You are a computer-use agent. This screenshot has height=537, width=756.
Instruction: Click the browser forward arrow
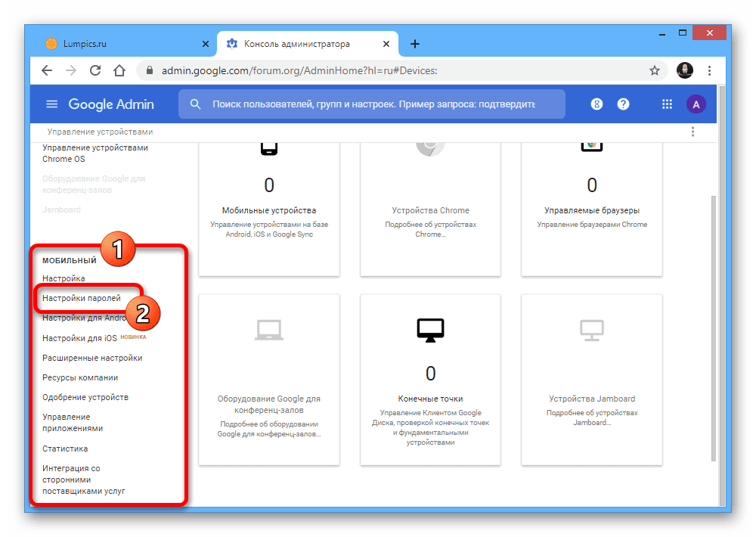(x=71, y=70)
